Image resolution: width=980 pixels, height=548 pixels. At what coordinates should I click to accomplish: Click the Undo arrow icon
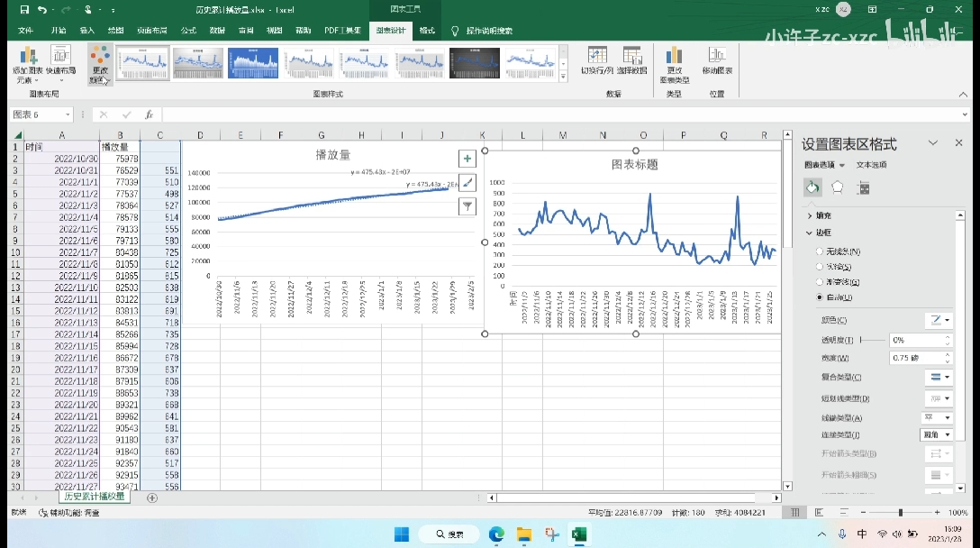pos(41,9)
